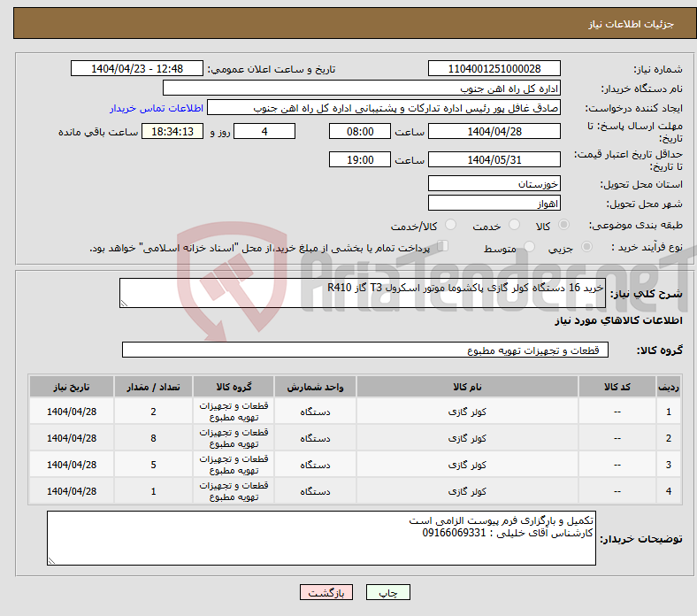
Task: Click the request creator name field
Action: click(384, 108)
